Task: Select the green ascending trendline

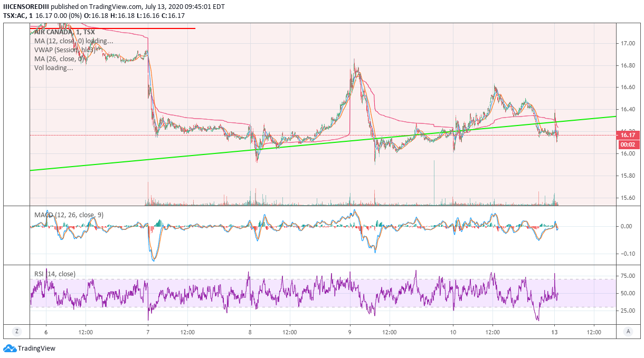Action: click(x=323, y=143)
